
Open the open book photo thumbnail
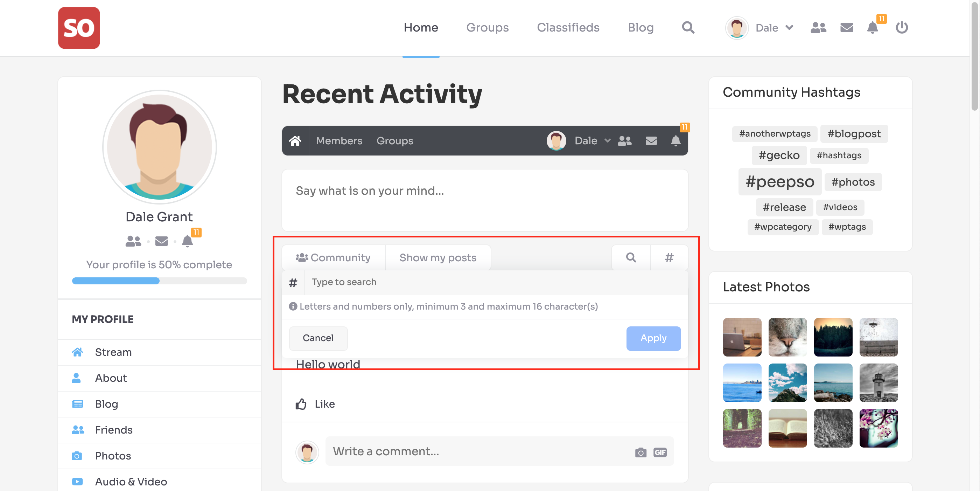787,428
